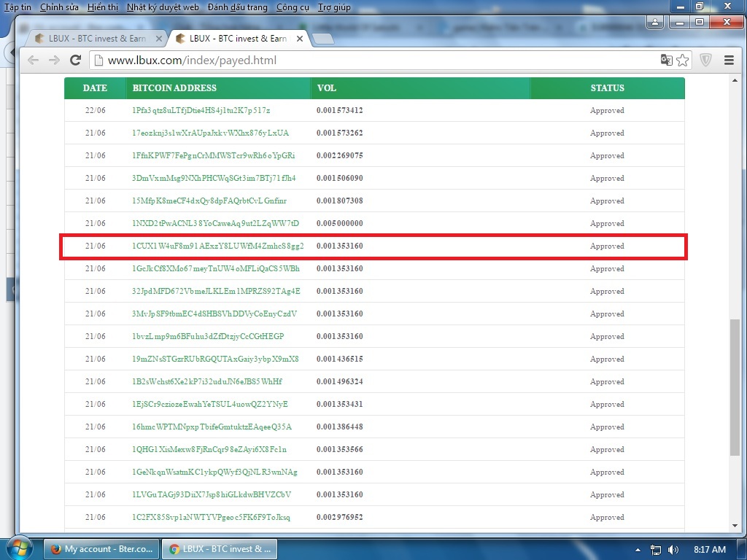Click the page scrollbar down arrow
The image size is (747, 560).
click(x=735, y=526)
